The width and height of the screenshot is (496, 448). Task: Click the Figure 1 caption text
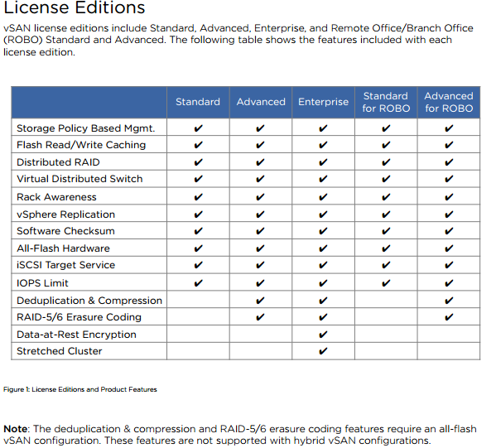[x=80, y=389]
